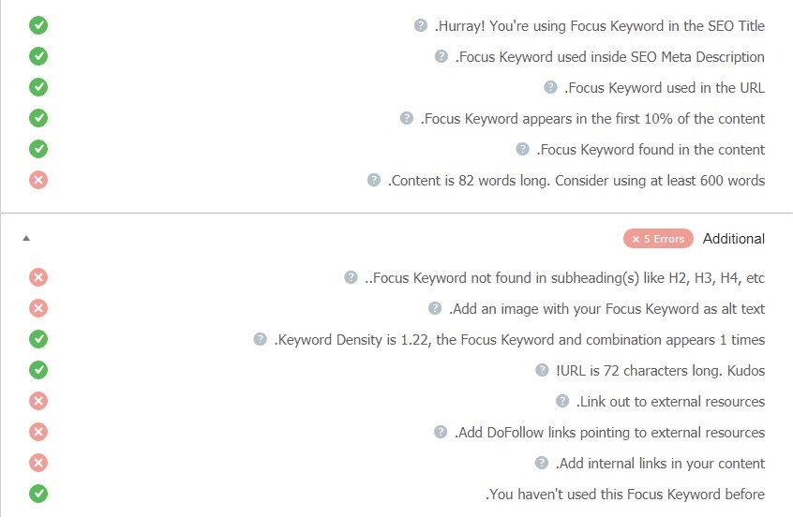793x532 pixels.
Task: Click help icon for SEO Meta Description
Action: [441, 56]
